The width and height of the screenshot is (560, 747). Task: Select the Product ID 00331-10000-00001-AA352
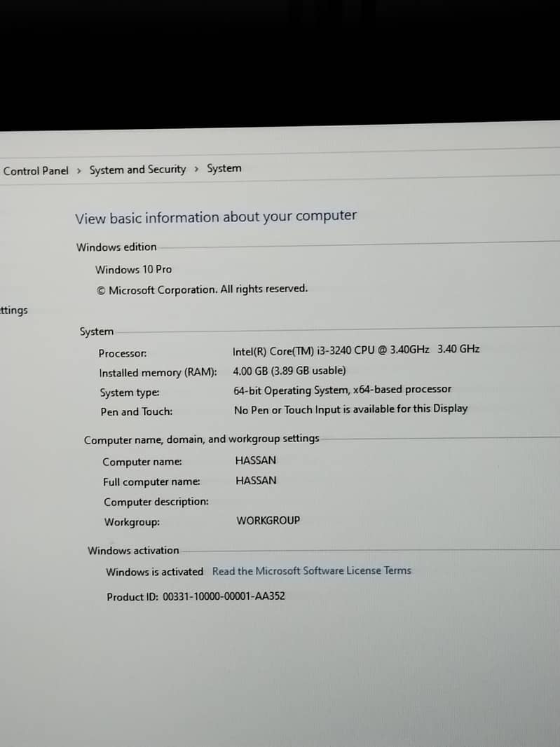[196, 596]
